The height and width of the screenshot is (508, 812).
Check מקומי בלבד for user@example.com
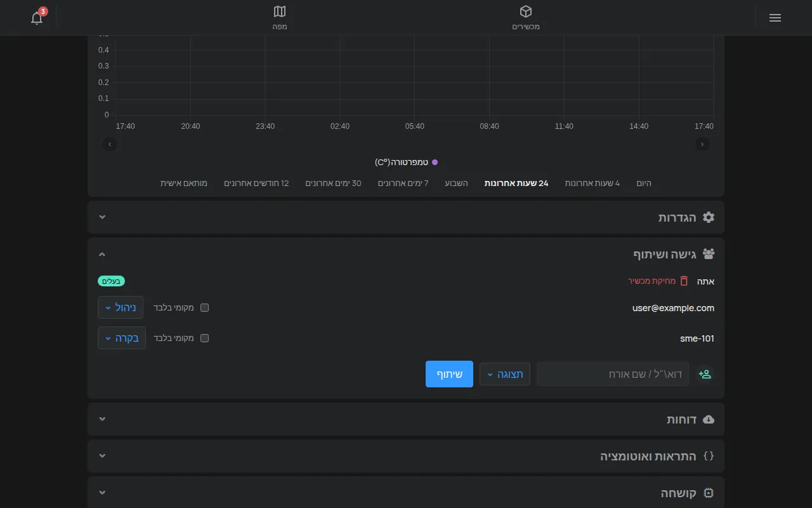pyautogui.click(x=204, y=308)
